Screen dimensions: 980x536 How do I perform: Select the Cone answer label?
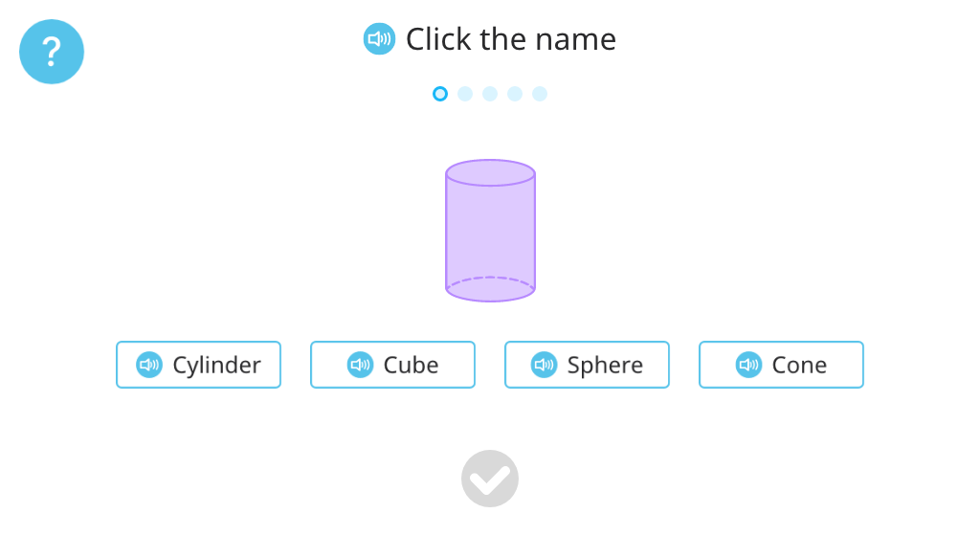(x=799, y=365)
